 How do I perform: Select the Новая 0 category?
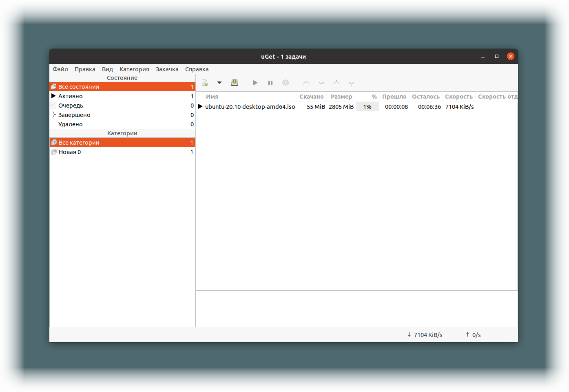click(122, 152)
